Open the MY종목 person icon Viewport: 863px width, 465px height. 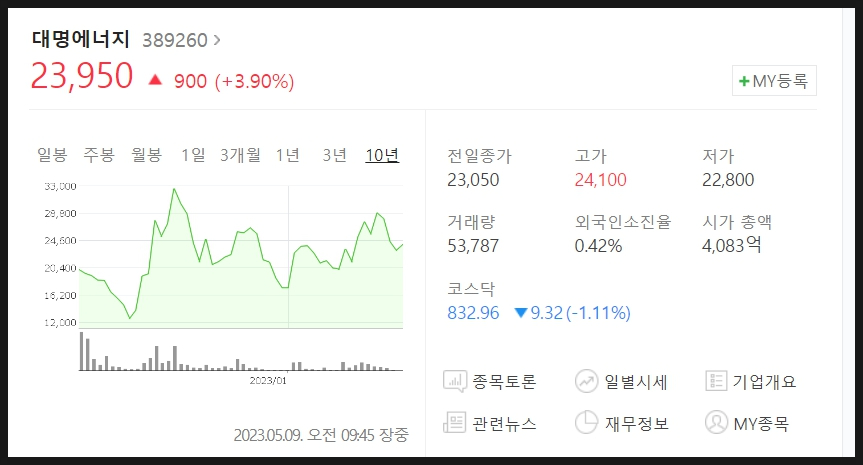[716, 422]
